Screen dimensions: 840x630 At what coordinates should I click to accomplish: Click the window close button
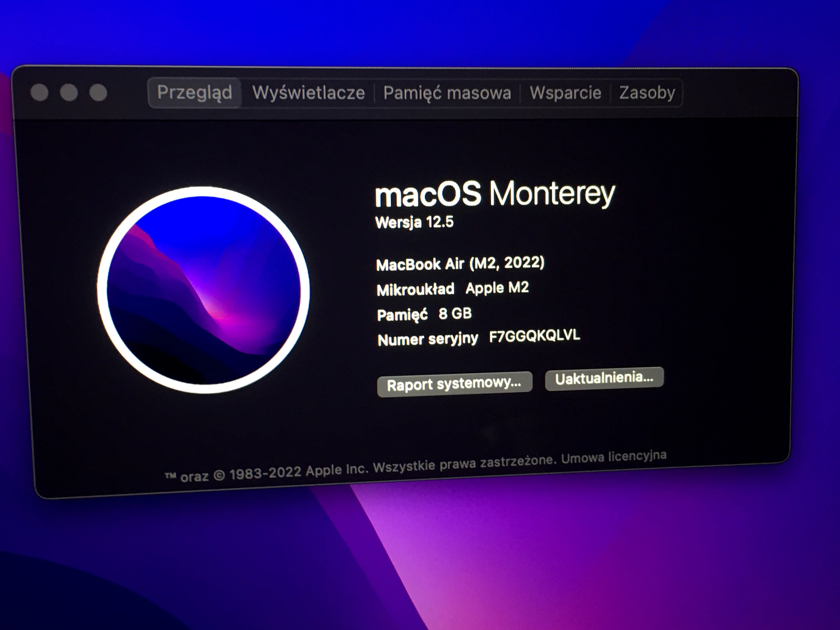(x=40, y=92)
